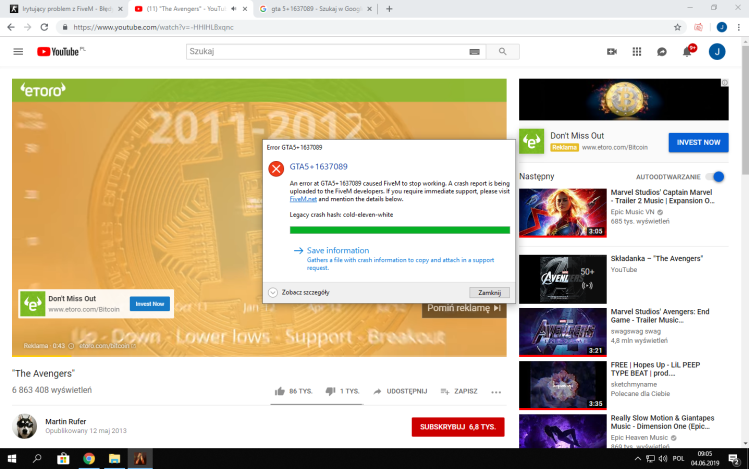This screenshot has height=469, width=749.
Task: Open File Explorer from taskbar
Action: (114, 459)
